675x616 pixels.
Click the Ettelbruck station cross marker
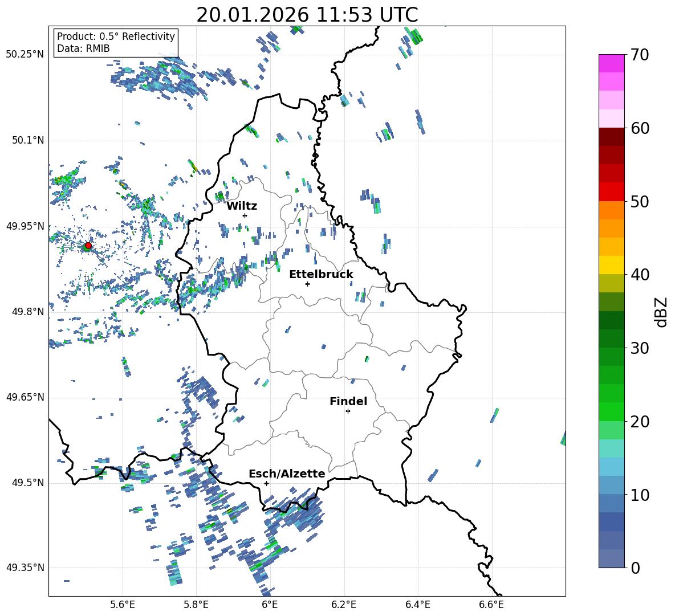[x=307, y=284]
